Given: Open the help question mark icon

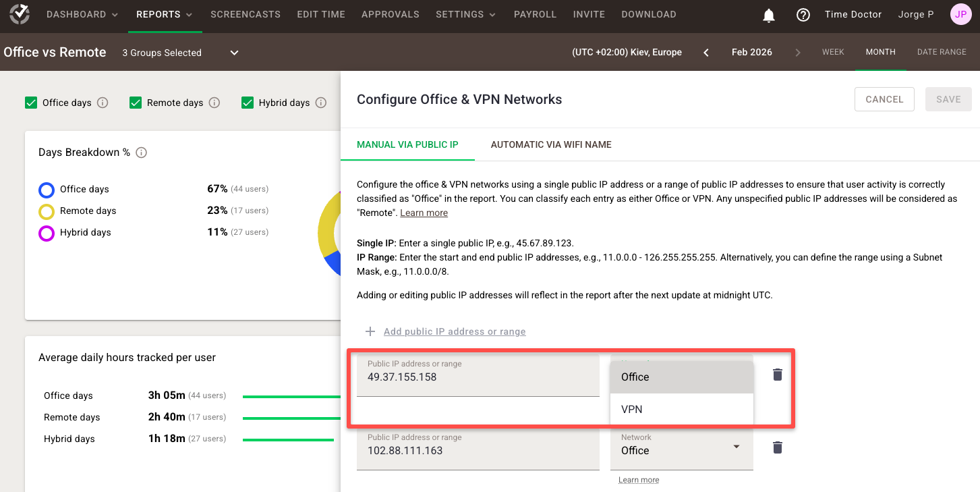Looking at the screenshot, I should pyautogui.click(x=803, y=15).
